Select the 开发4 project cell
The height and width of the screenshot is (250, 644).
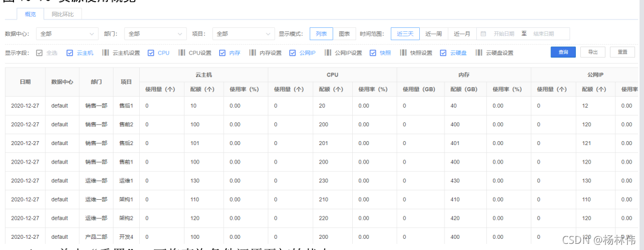pos(126,237)
